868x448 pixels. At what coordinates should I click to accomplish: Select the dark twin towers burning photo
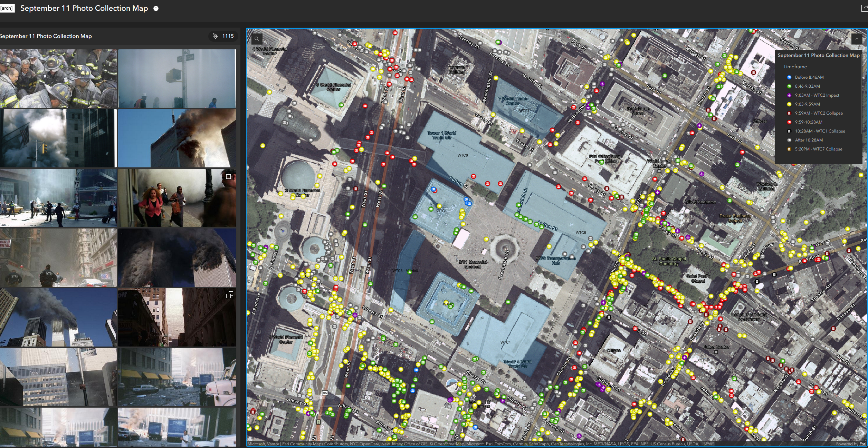pos(177,257)
